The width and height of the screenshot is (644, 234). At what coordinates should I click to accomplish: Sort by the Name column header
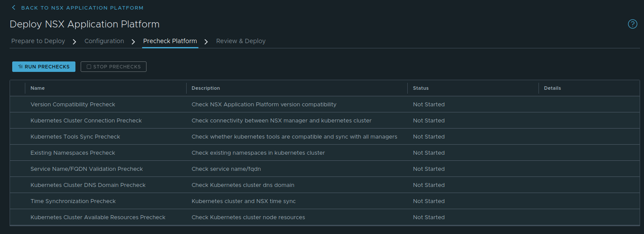[x=37, y=88]
